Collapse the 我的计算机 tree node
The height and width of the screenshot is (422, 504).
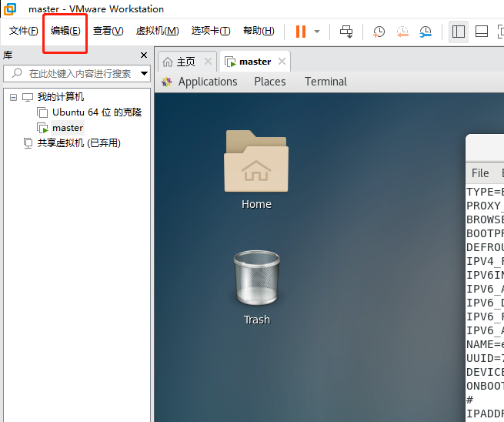(x=13, y=97)
